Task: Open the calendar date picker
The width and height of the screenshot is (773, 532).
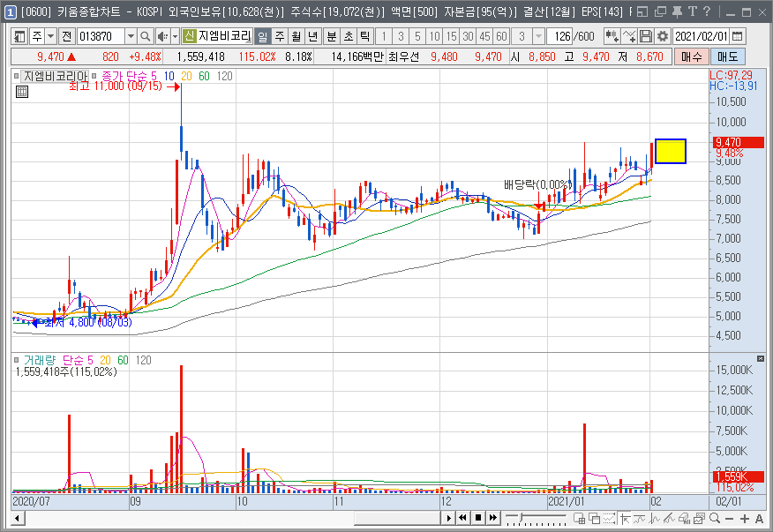Action: click(737, 36)
